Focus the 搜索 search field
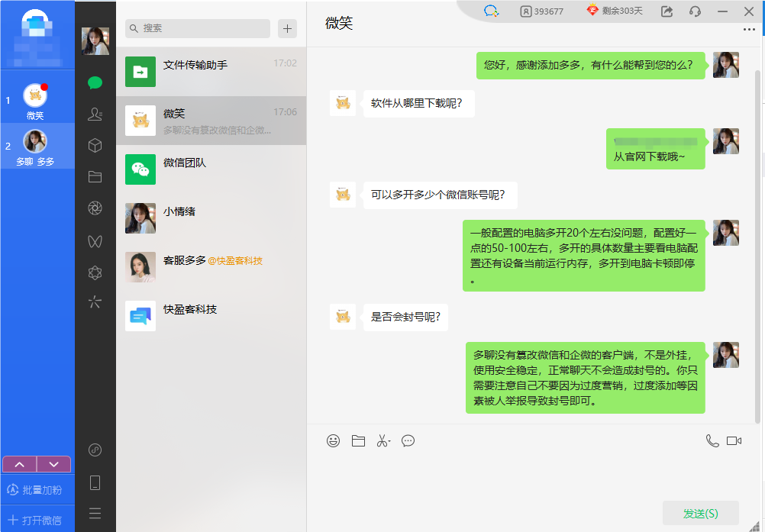 [198, 29]
